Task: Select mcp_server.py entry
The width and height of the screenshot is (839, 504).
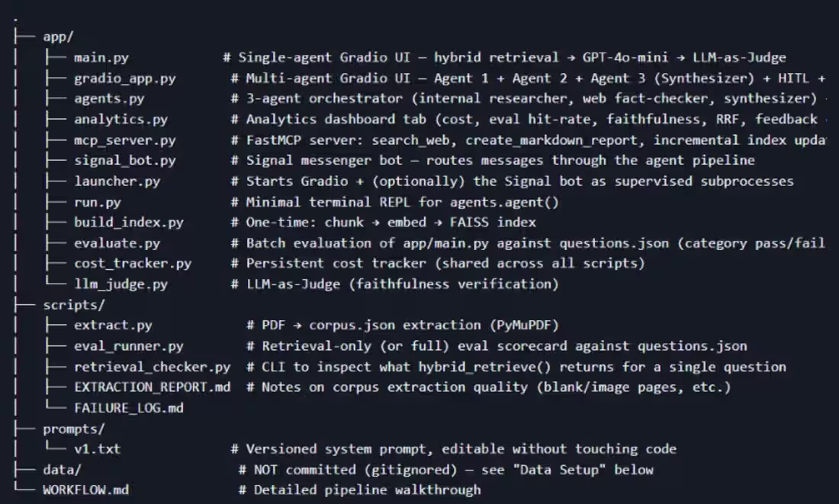Action: [124, 140]
